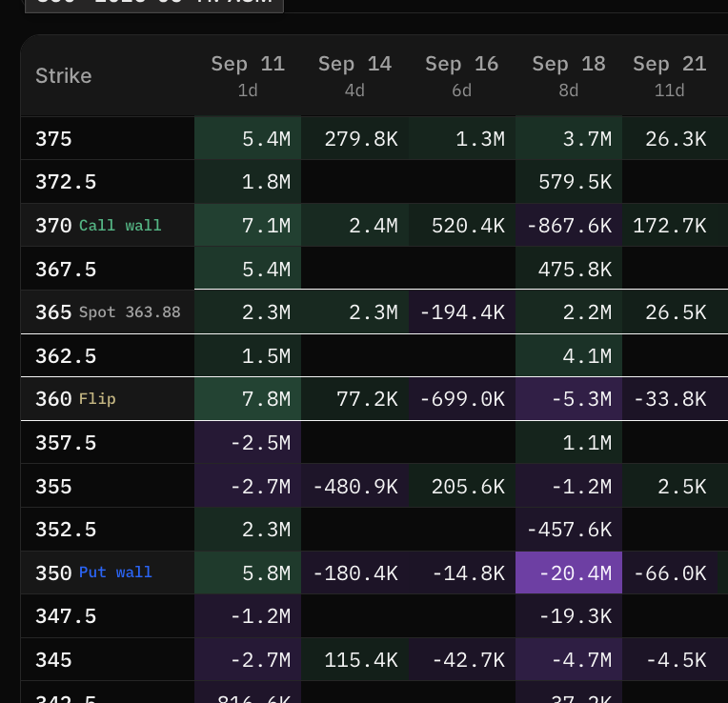Click the -867.6K cell in row 370
The image size is (728, 703).
(569, 226)
